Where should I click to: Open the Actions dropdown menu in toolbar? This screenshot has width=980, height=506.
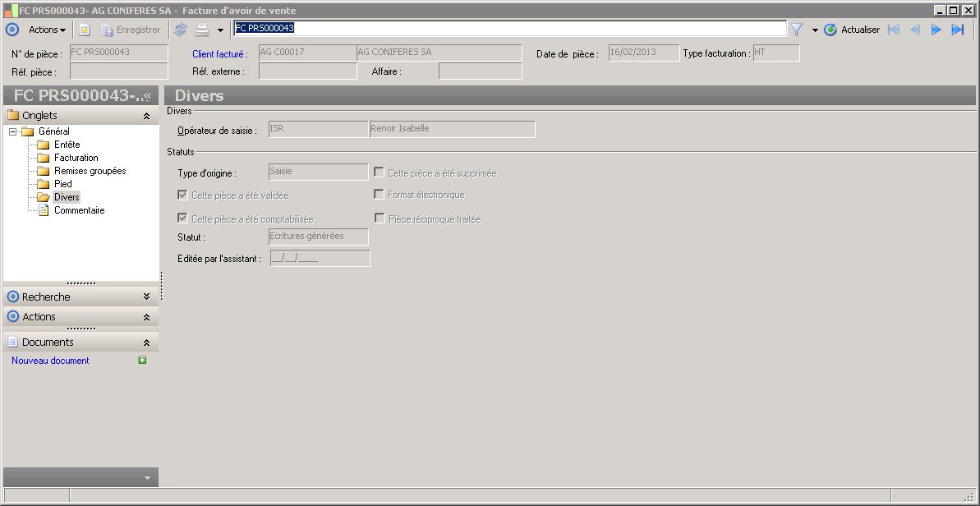click(x=48, y=30)
